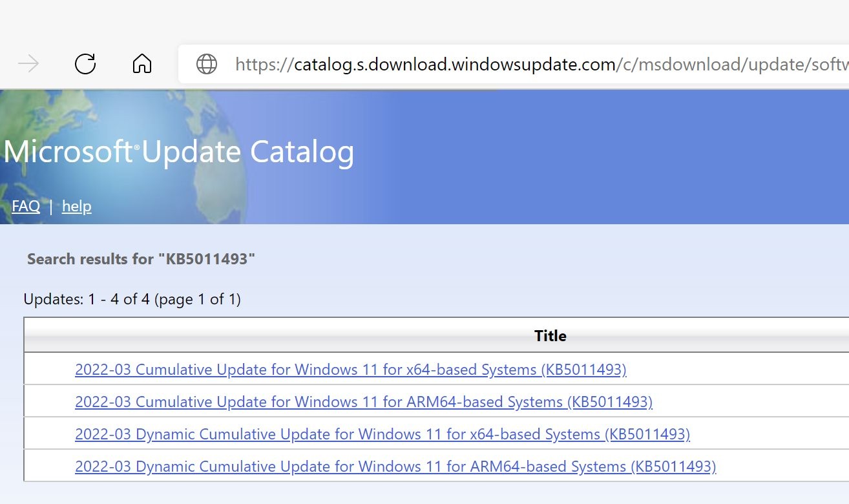Click the Microsoft Update Catalog logo text
Image resolution: width=849 pixels, height=504 pixels.
[x=179, y=152]
